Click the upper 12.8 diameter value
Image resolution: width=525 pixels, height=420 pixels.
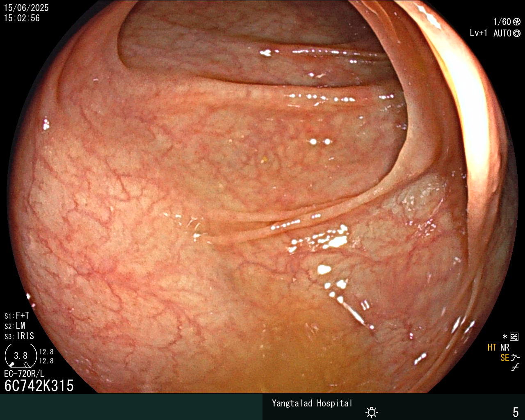[x=46, y=352]
